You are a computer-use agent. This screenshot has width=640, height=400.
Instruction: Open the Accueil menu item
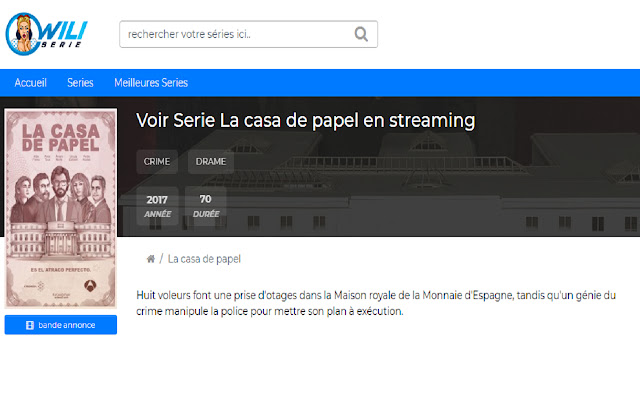(x=31, y=83)
